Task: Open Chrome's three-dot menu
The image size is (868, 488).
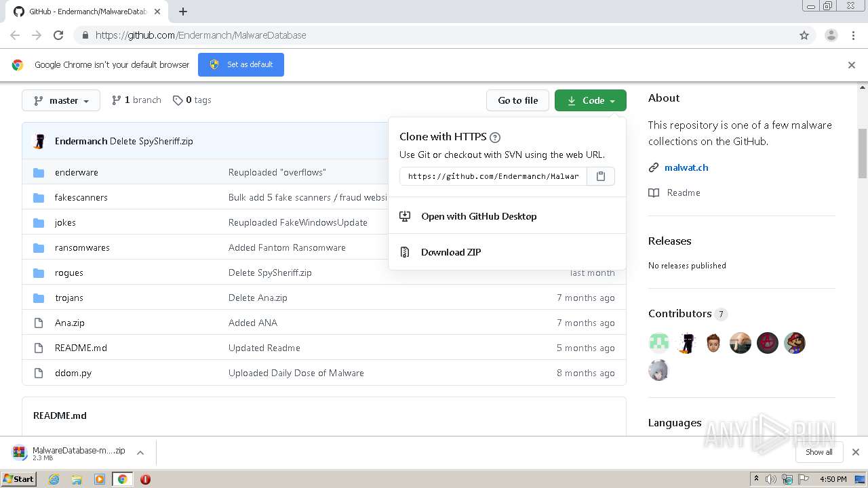Action: click(x=854, y=35)
